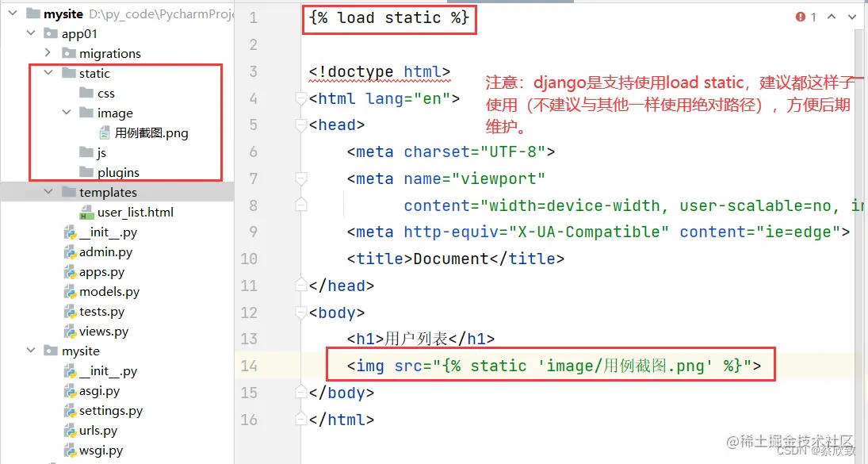Image resolution: width=868 pixels, height=464 pixels.
Task: Click the static folder icon
Action: pyautogui.click(x=69, y=73)
